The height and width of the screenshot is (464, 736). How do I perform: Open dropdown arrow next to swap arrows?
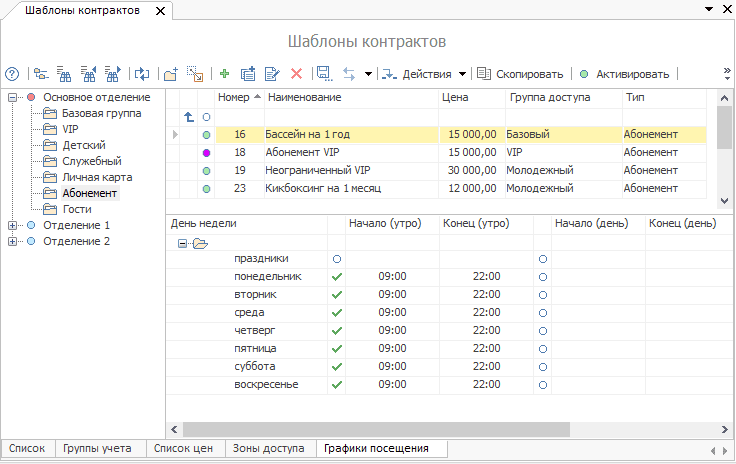pyautogui.click(x=368, y=74)
